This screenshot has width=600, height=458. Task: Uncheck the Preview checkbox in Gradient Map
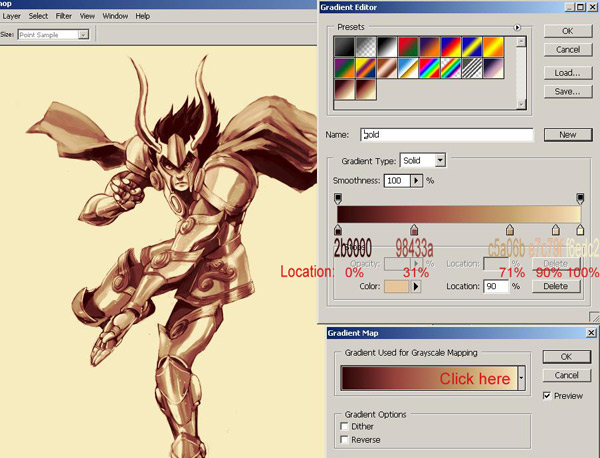547,396
